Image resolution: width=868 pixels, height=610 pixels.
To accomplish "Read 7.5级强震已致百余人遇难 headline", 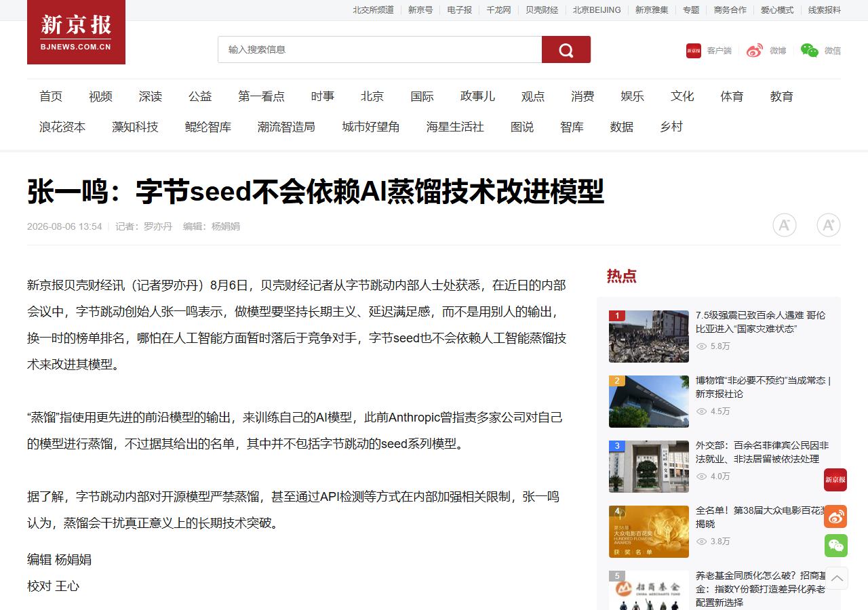I will (x=761, y=322).
